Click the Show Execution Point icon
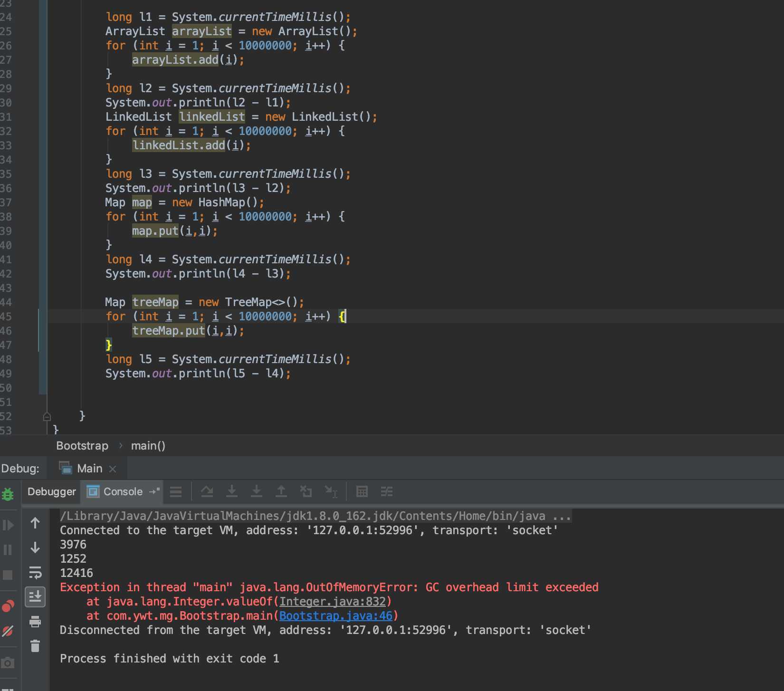 (x=176, y=492)
